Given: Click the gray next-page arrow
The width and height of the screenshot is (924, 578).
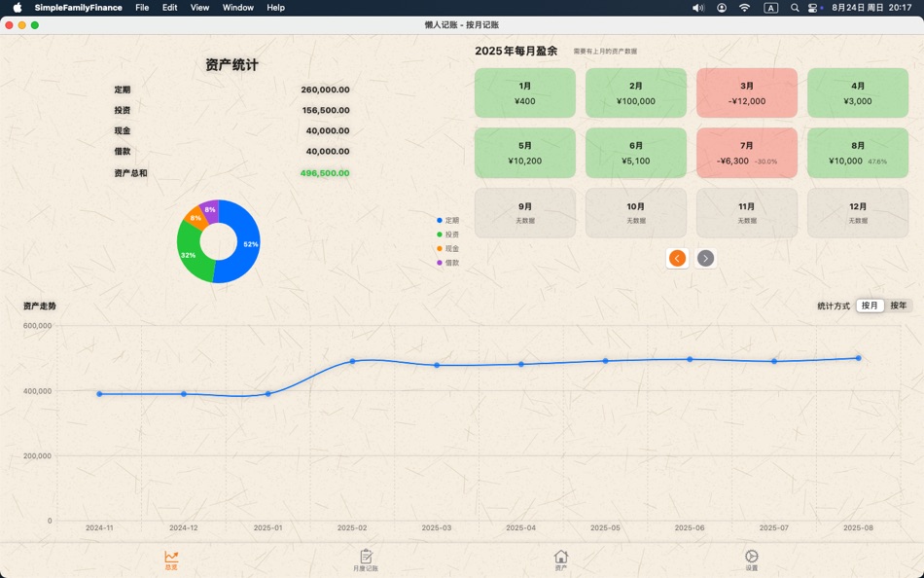Looking at the screenshot, I should coord(705,258).
